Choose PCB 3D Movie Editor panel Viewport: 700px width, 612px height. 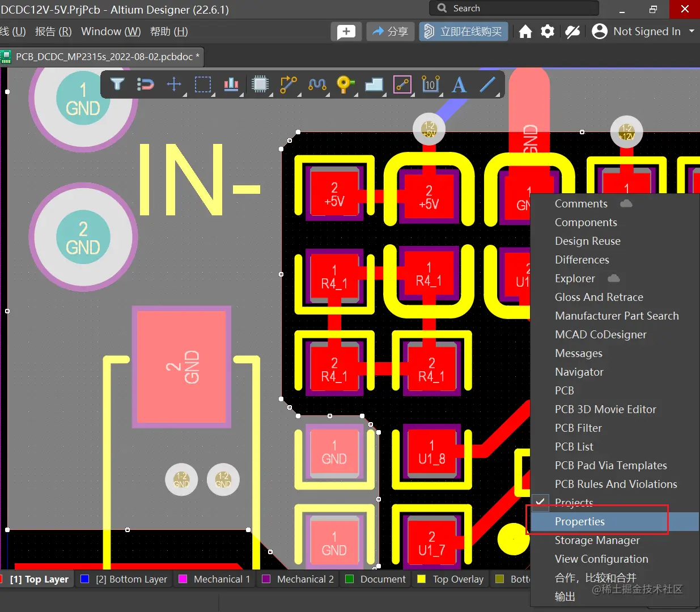(x=615, y=409)
